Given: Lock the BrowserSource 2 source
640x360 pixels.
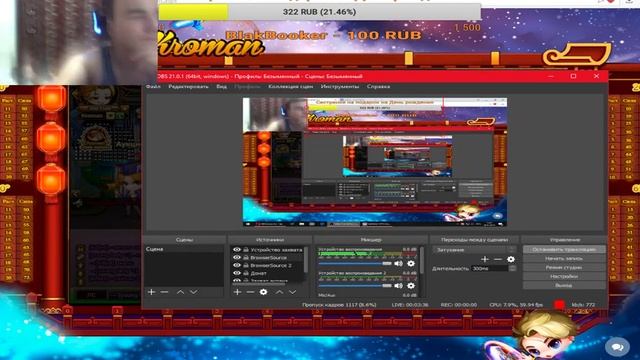Looking at the screenshot, I should (246, 265).
